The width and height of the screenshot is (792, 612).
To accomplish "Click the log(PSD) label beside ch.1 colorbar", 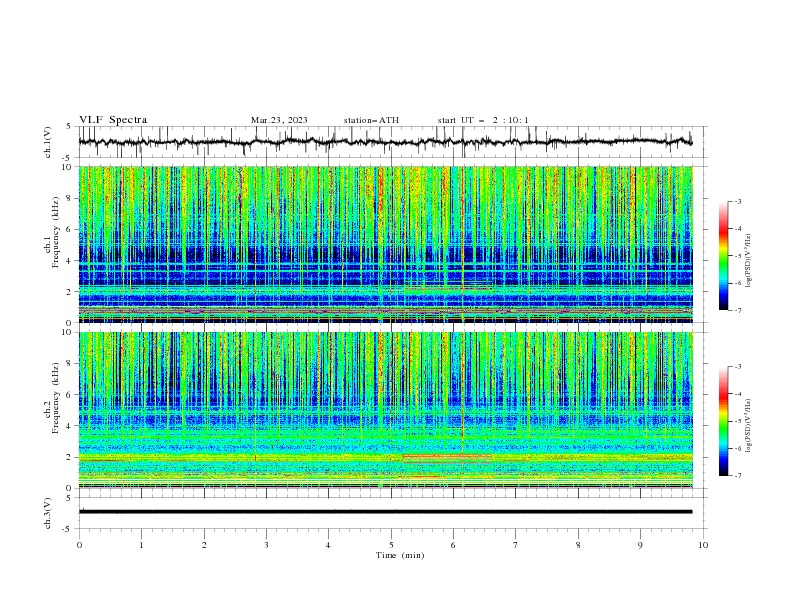I will 748,261.
